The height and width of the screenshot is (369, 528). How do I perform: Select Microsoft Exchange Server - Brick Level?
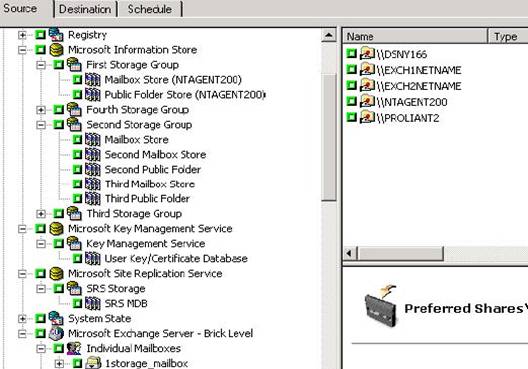tap(160, 334)
